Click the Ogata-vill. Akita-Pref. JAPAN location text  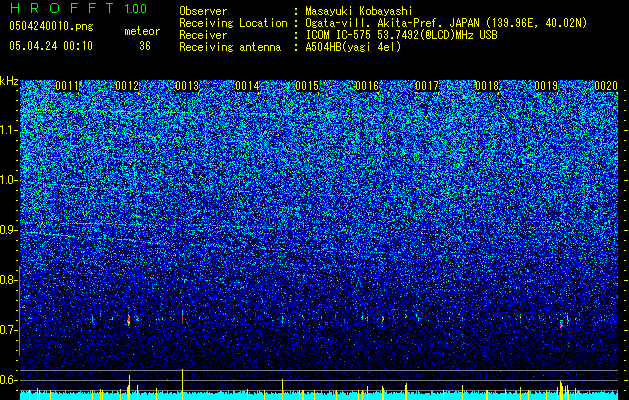(x=446, y=23)
